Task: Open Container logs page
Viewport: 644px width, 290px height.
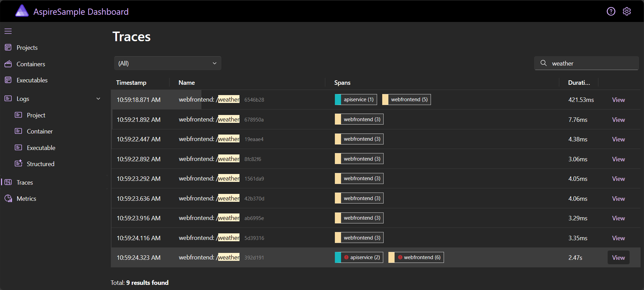Action: (40, 131)
